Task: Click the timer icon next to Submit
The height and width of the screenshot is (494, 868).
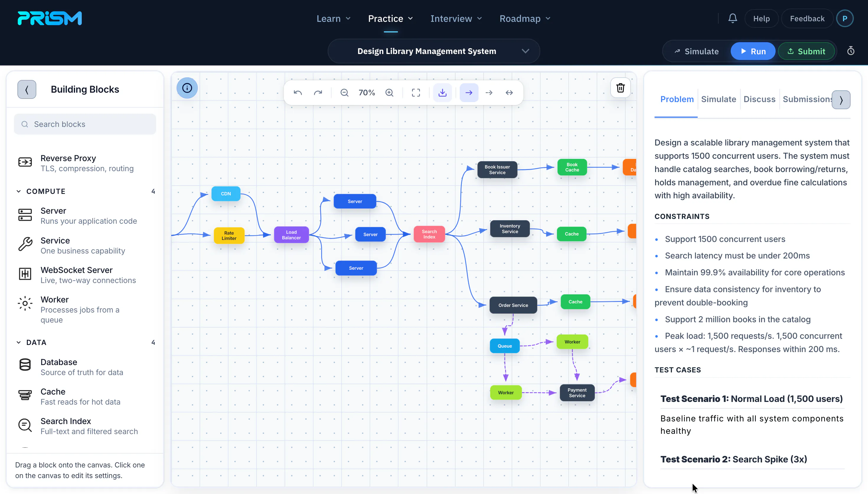Action: pos(851,51)
